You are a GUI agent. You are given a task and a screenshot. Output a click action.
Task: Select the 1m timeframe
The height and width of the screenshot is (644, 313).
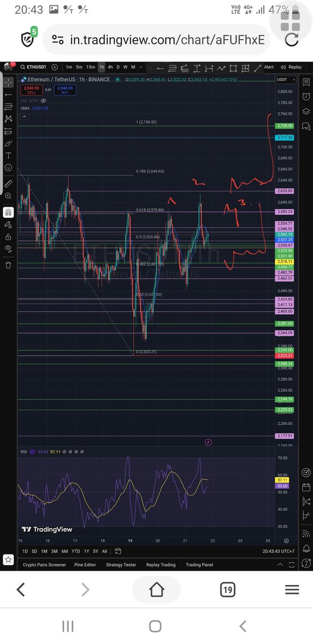(69, 67)
